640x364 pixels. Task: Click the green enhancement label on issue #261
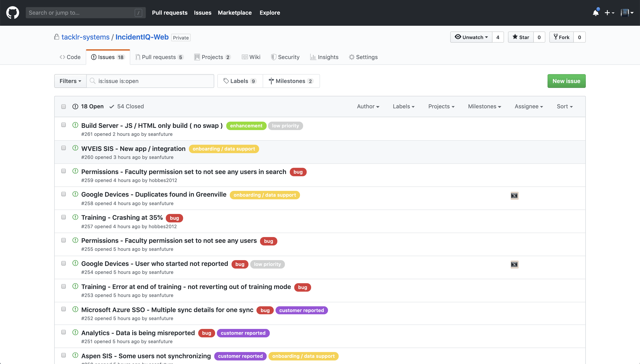(x=246, y=126)
